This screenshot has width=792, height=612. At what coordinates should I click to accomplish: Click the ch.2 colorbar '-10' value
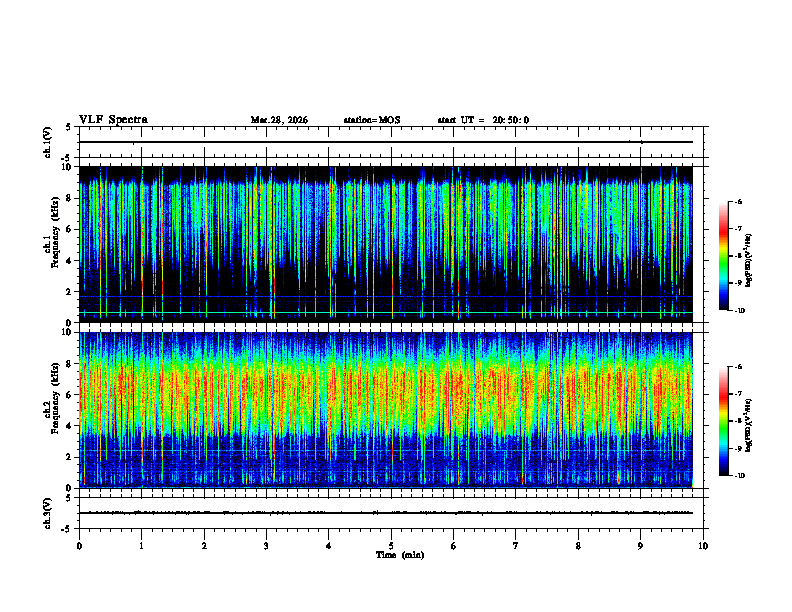pos(739,476)
